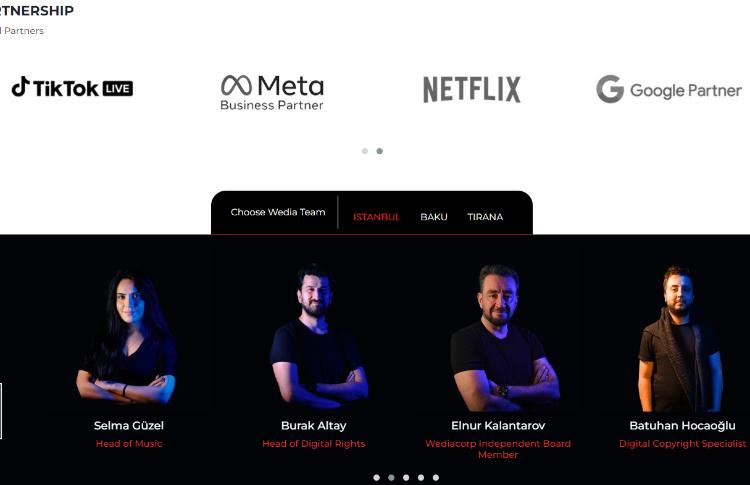Jump to last team carousel dot

tap(436, 477)
